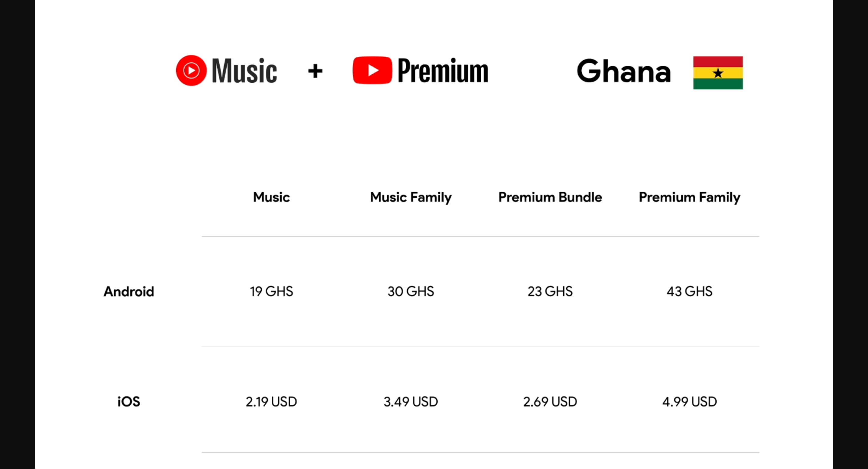The image size is (868, 469).
Task: Click the red YouTube Premium play logo
Action: [372, 70]
